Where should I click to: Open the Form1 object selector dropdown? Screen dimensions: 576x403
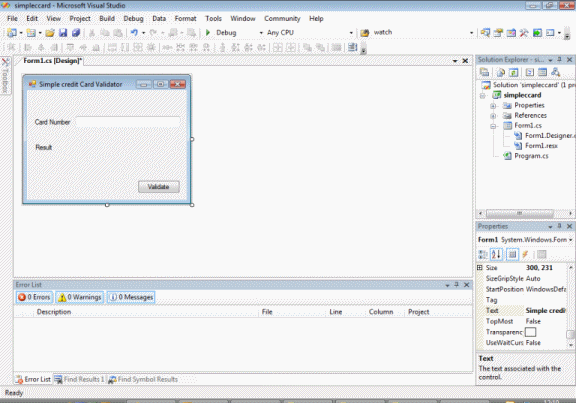click(570, 240)
